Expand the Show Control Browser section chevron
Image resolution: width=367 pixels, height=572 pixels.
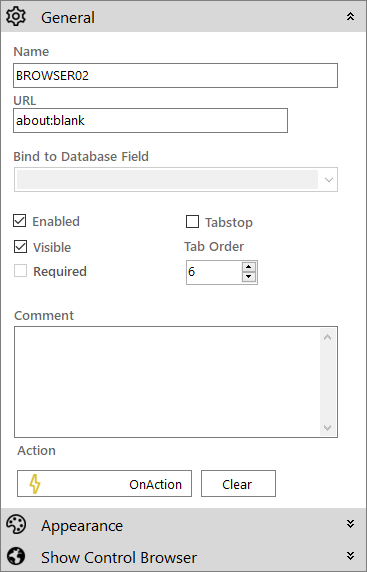click(x=350, y=556)
